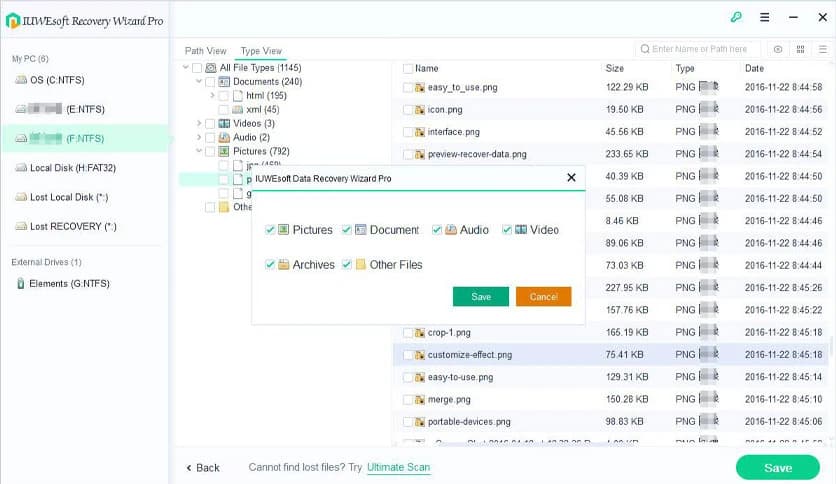Viewport: 836px width, 484px height.
Task: Click the Archives icon in dialog
Action: click(x=284, y=264)
